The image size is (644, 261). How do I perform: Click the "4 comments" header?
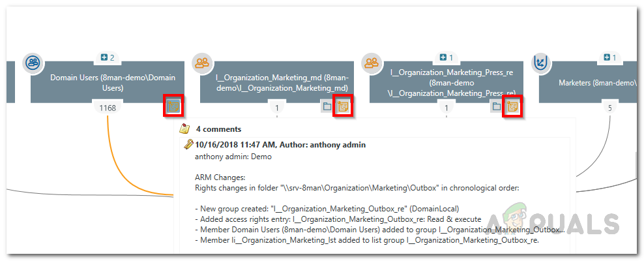pos(218,129)
